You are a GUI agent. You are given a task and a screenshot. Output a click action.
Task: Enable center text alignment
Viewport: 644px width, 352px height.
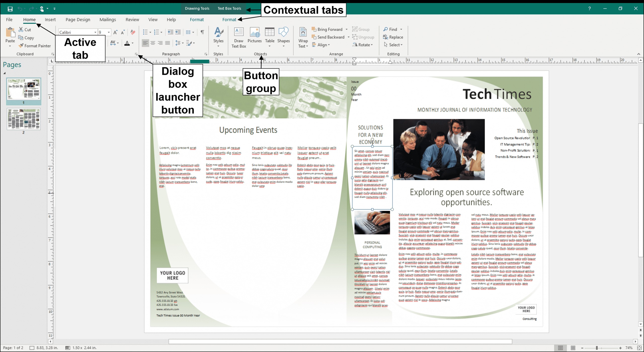[153, 43]
